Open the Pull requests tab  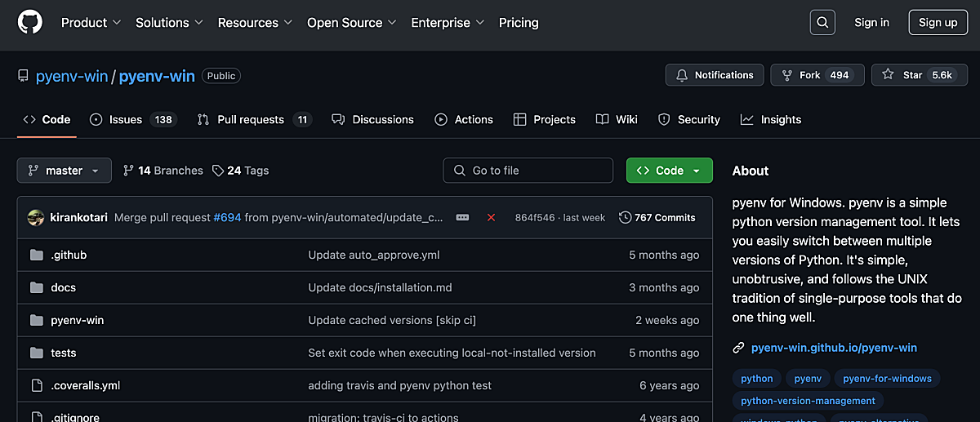tap(254, 119)
